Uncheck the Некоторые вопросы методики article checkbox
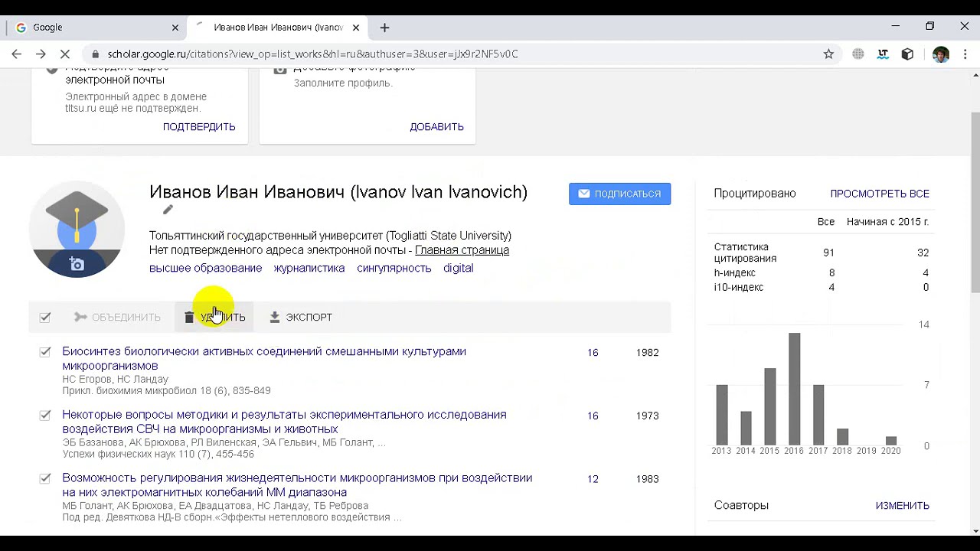Screen dimensions: 980x551 (45, 415)
